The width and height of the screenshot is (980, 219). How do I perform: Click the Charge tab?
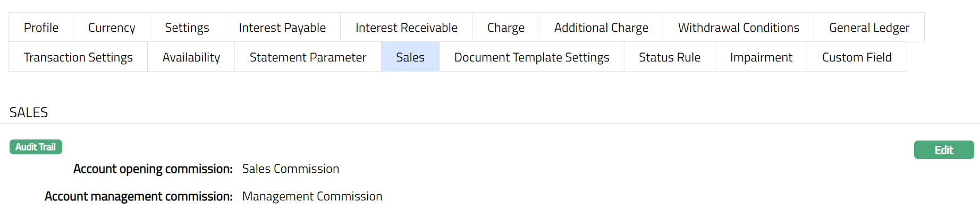click(x=506, y=28)
